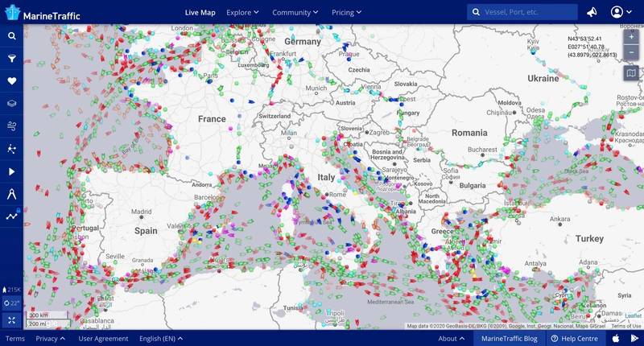Click the Apple App Store icon
Viewport: 644px width, 346px height.
[x=616, y=339]
